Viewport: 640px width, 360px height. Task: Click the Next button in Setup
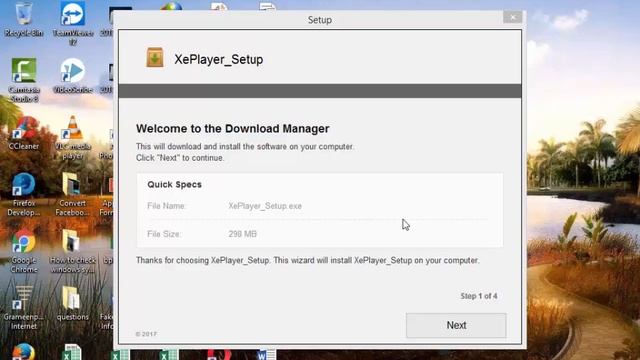pyautogui.click(x=456, y=325)
